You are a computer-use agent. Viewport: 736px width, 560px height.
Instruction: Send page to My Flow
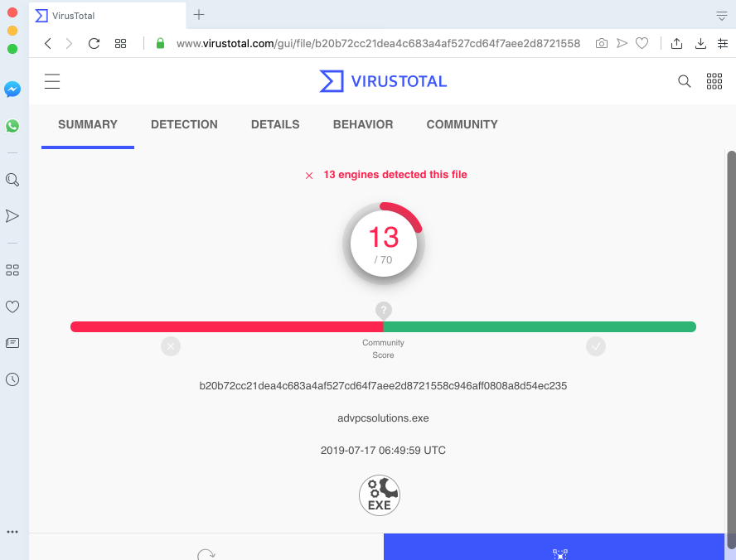click(x=622, y=44)
